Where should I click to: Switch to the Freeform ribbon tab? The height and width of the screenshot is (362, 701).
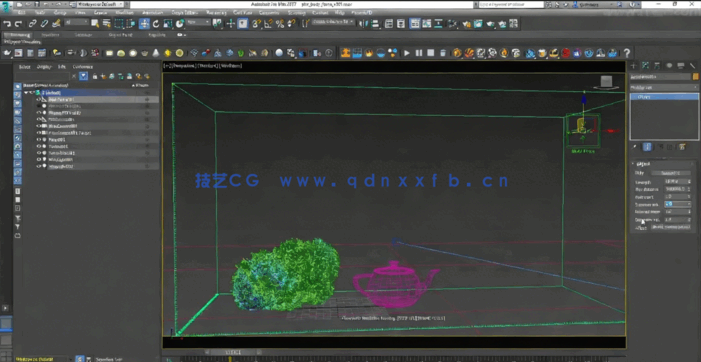[50, 35]
